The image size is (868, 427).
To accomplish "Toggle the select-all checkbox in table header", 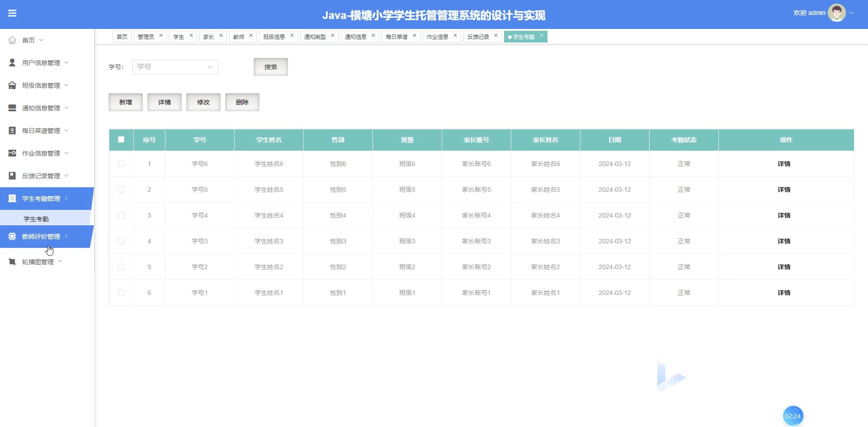I will tap(121, 139).
